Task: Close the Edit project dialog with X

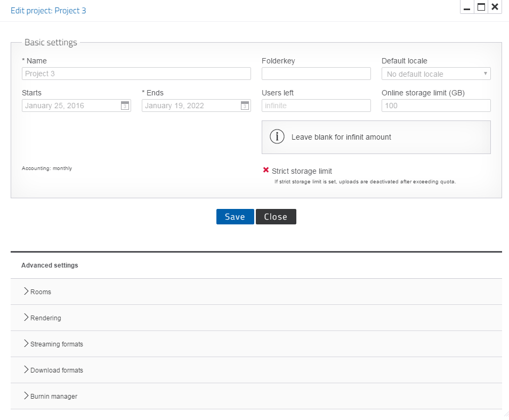Action: [495, 7]
